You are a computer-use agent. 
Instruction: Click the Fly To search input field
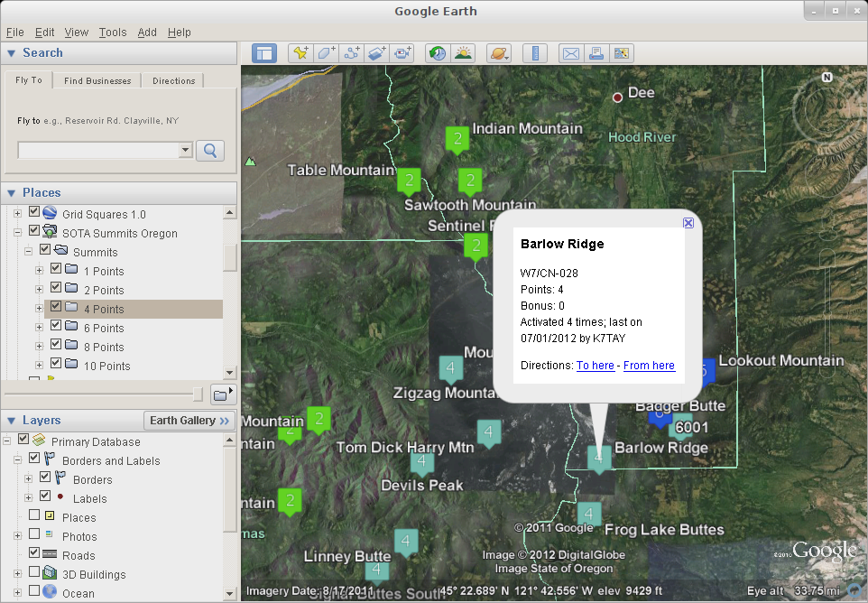tap(99, 150)
